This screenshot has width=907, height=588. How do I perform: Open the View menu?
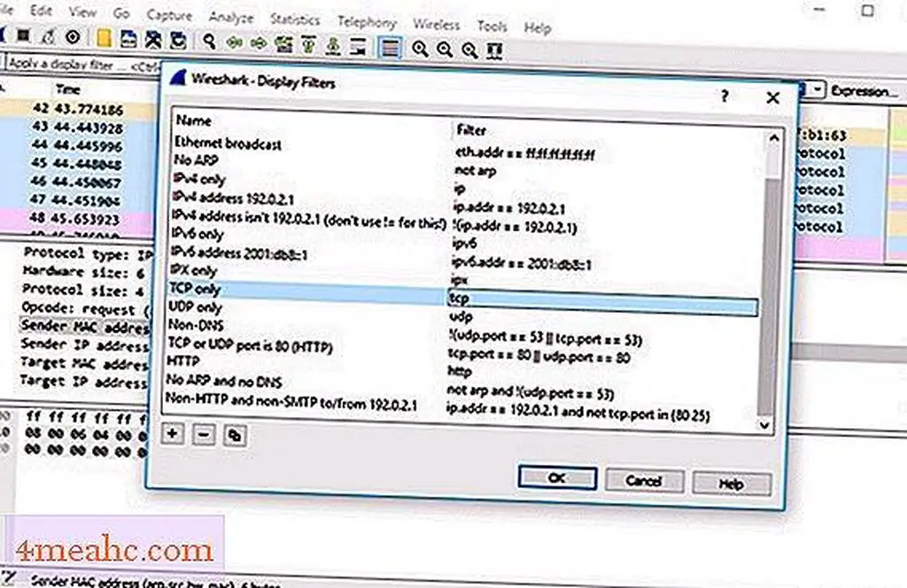pos(82,12)
